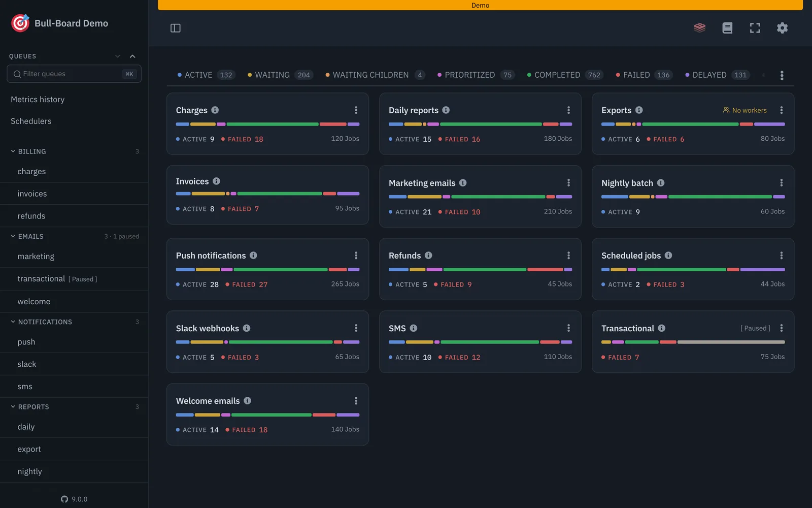Screen dimensions: 812x508
Task: Expand all queue groups chevron down
Action: pos(118,56)
